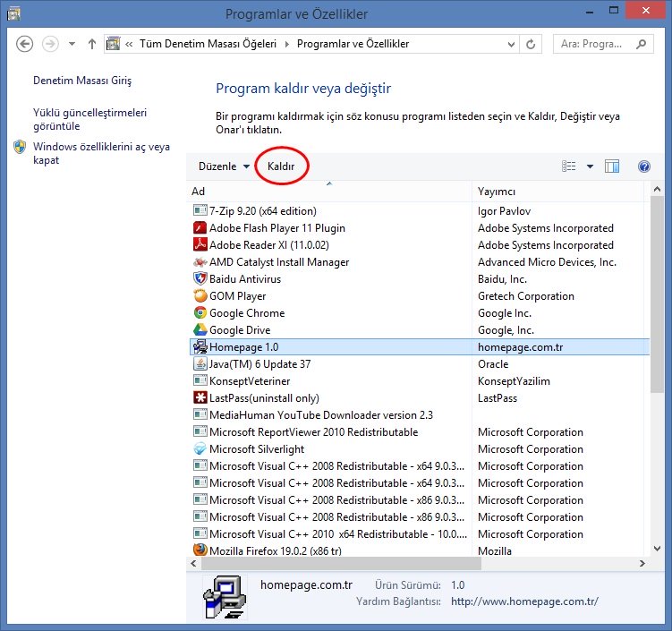Click the Mozilla Firefox icon
The width and height of the screenshot is (672, 631).
click(200, 550)
